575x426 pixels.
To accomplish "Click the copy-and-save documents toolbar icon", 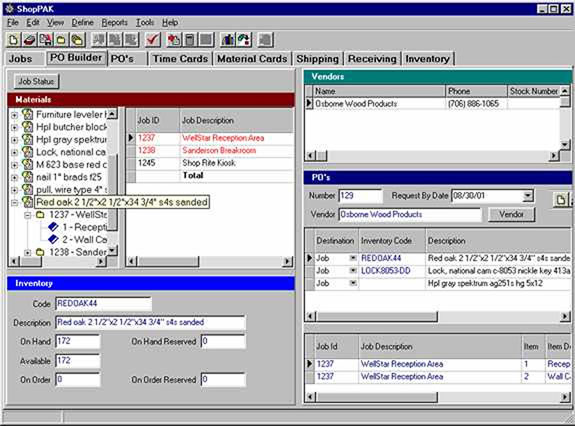I will tap(45, 40).
